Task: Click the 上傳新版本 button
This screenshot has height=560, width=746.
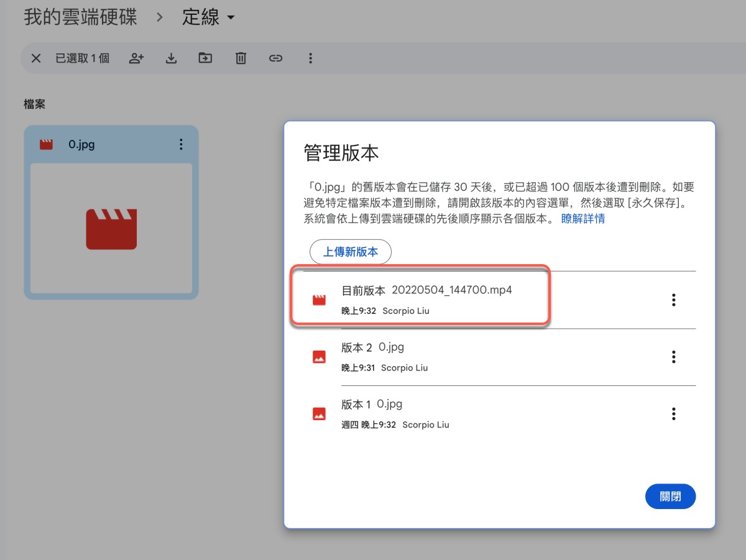Action: [351, 252]
